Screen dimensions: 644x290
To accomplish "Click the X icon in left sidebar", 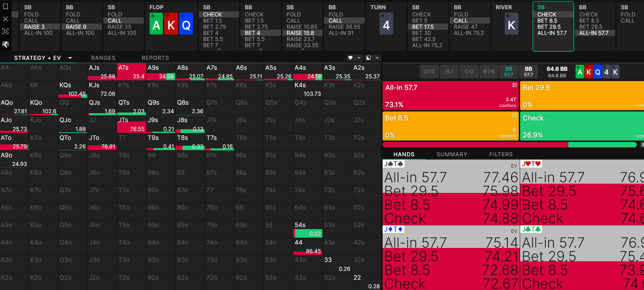I will 5,19.
